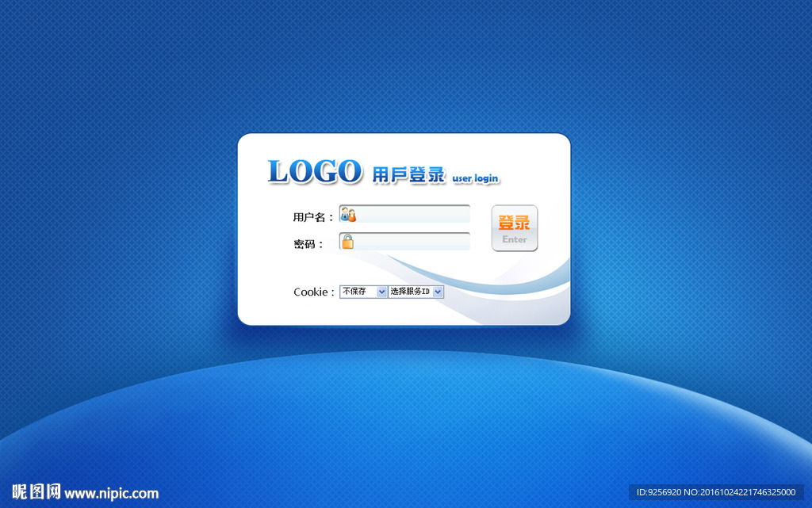This screenshot has height=508, width=812.
Task: Click the padlock icon in password field
Action: tap(347, 242)
